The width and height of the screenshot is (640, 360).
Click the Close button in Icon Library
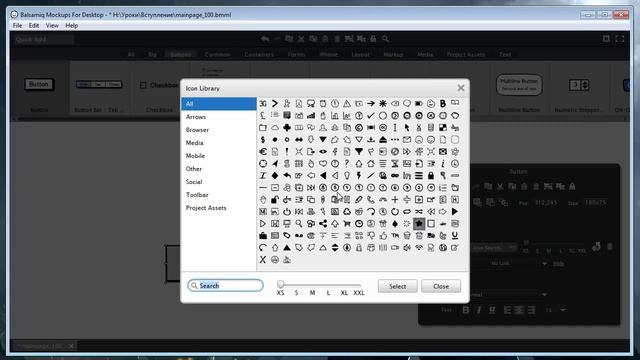click(441, 286)
